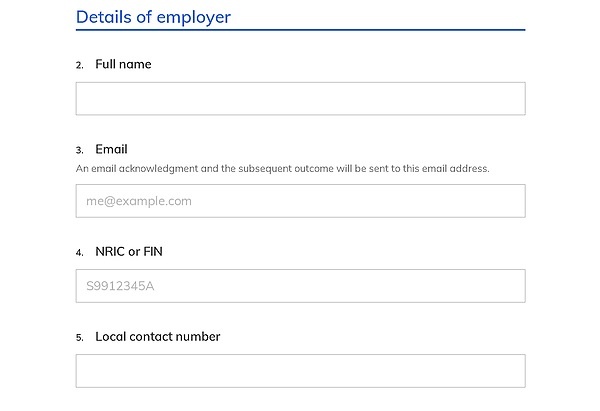
Task: Click question number 3 beside Email
Action: tap(80, 150)
